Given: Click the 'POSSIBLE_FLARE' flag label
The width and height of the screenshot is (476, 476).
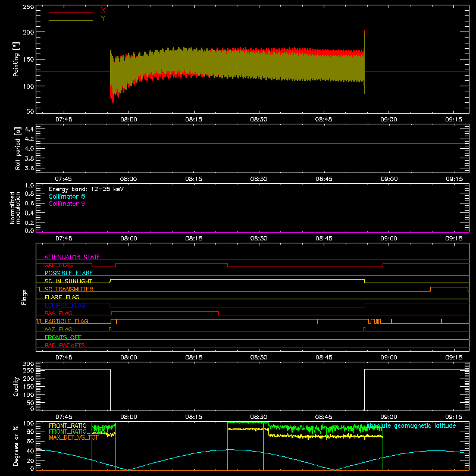Looking at the screenshot, I should click(x=68, y=273).
